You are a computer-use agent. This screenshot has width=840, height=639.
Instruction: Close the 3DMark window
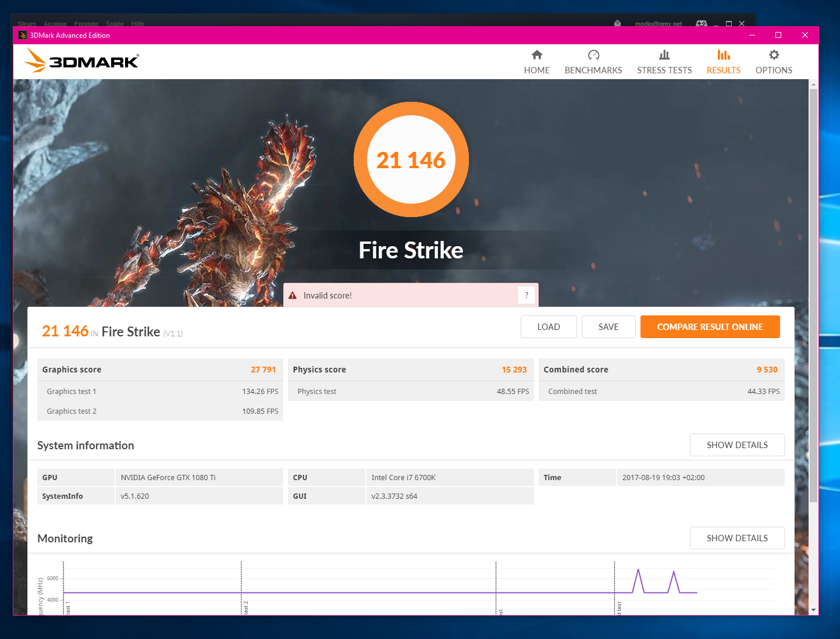pyautogui.click(x=805, y=35)
